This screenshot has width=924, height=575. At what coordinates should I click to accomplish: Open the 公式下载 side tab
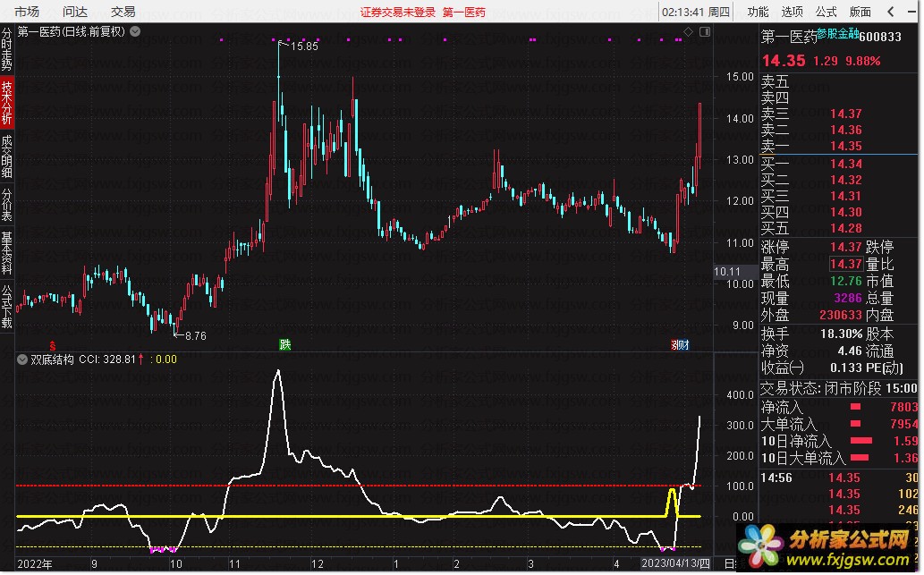tap(6, 307)
